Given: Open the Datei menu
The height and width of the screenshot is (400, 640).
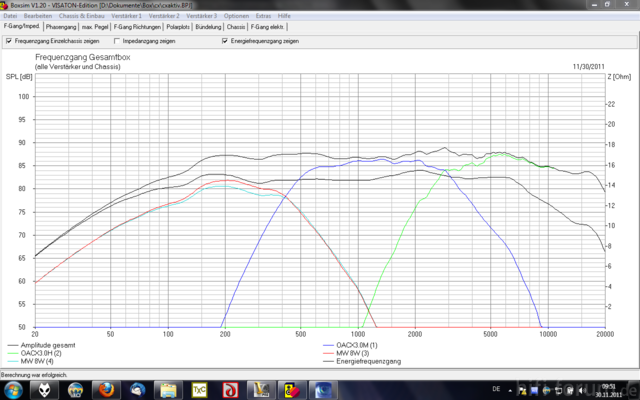Looking at the screenshot, I should [x=10, y=17].
